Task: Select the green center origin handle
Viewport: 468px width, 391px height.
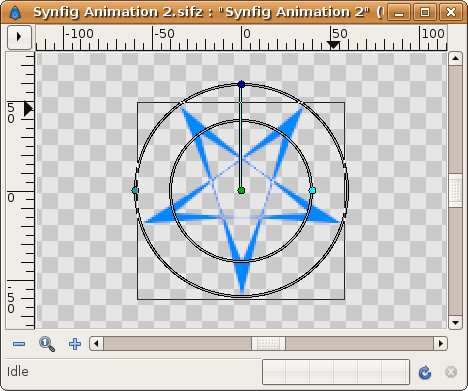Action: coord(242,191)
